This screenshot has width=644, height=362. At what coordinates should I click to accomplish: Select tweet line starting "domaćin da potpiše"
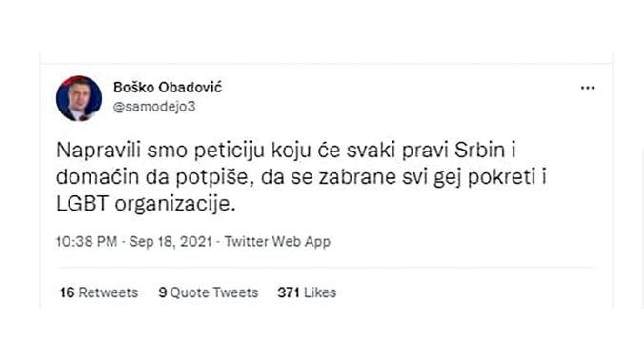pyautogui.click(x=301, y=177)
